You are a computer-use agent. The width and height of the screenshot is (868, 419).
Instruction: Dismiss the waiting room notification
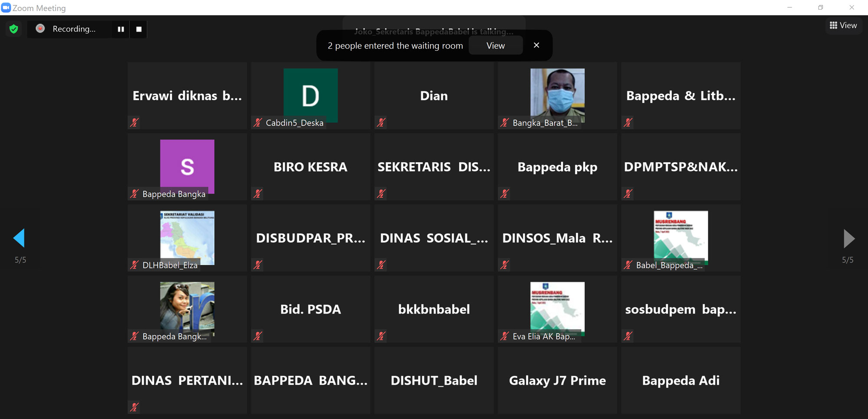[536, 45]
